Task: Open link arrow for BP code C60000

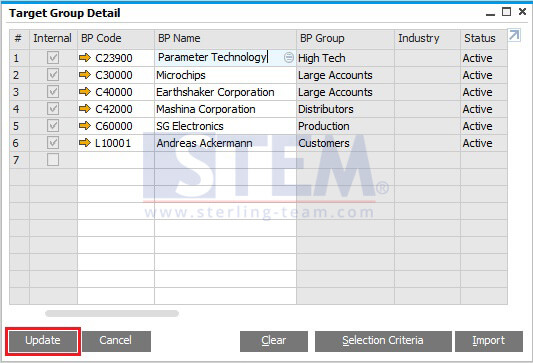Action: [x=85, y=126]
